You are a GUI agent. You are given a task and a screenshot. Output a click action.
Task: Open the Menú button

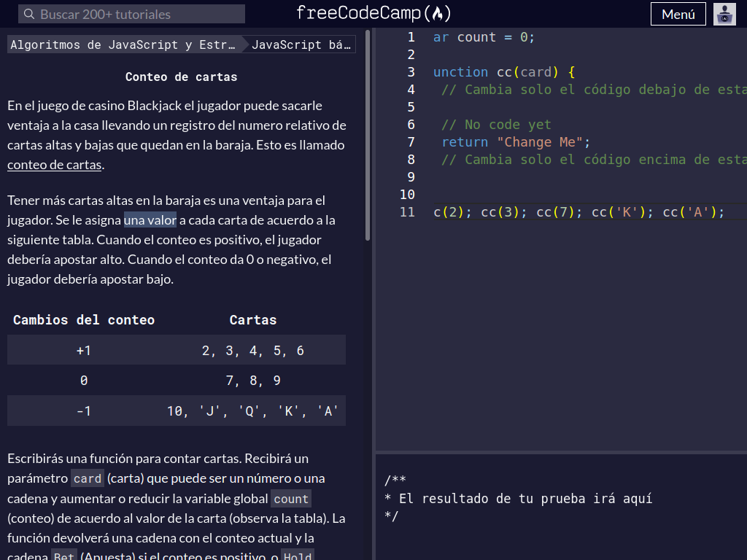click(x=678, y=14)
